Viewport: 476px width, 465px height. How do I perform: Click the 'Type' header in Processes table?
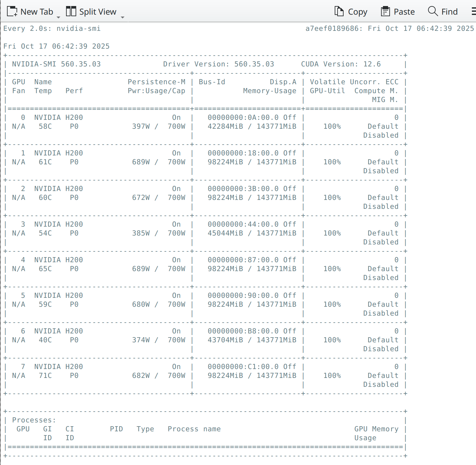[x=145, y=429]
